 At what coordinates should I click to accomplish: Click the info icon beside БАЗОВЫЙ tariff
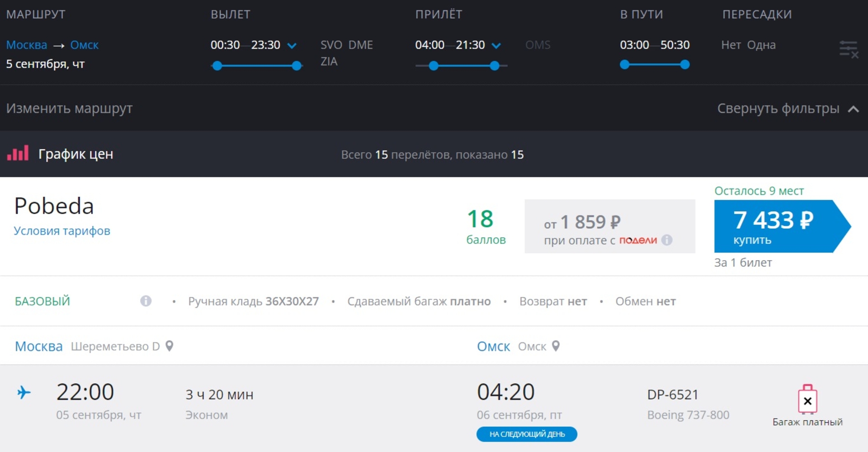[146, 301]
